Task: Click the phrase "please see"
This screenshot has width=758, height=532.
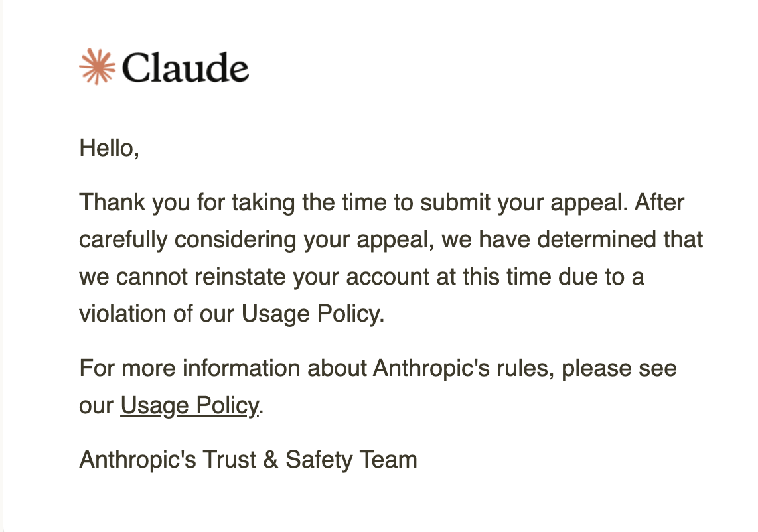Action: [x=619, y=368]
